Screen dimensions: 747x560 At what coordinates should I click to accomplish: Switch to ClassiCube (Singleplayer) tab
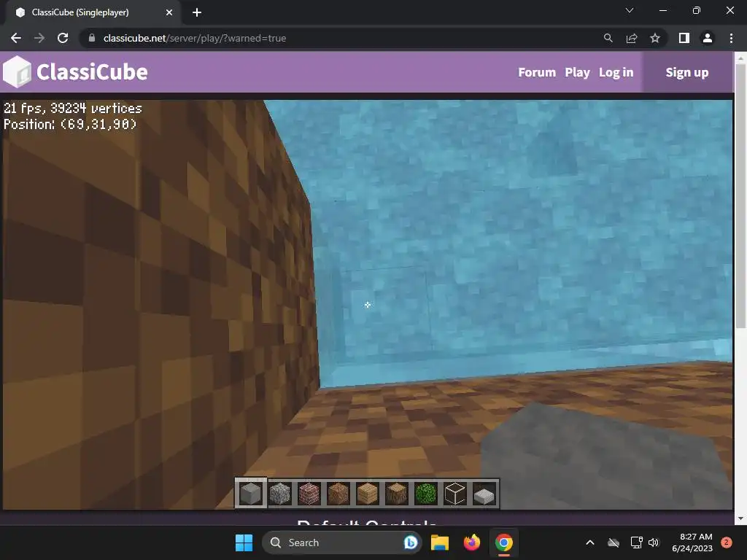90,12
